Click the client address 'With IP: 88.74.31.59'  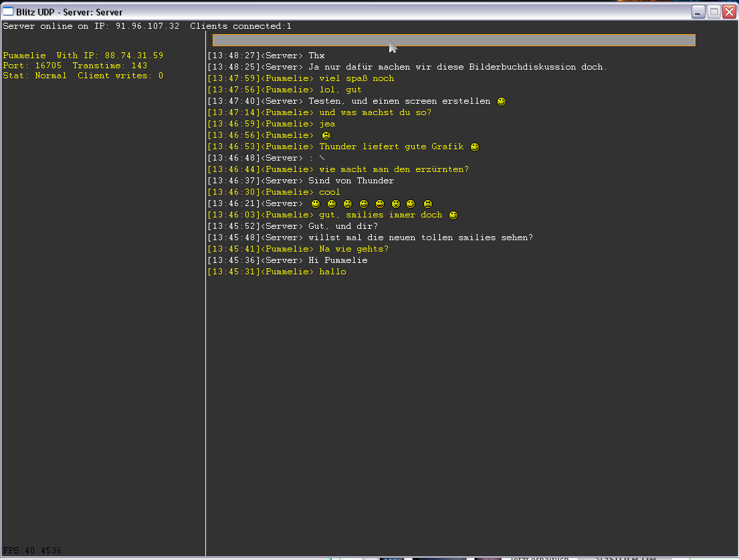click(110, 56)
